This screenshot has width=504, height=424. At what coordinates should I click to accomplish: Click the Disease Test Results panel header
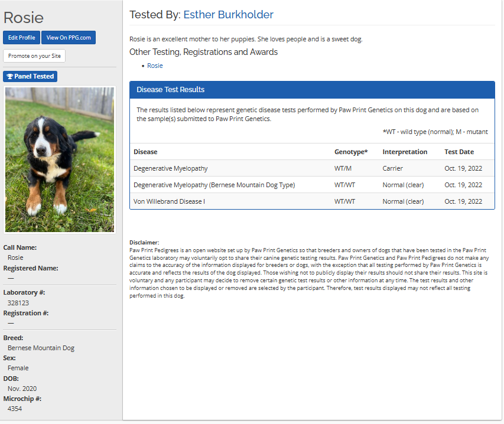(x=312, y=90)
